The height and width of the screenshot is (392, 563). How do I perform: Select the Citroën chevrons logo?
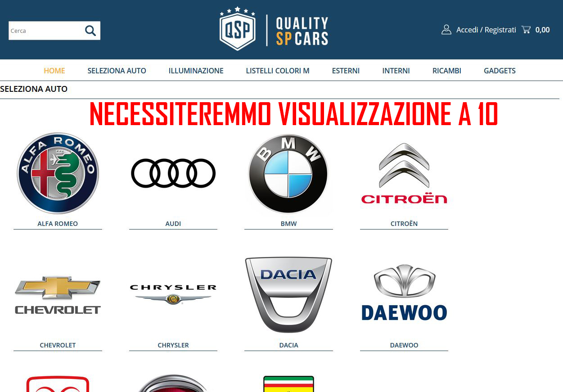404,173
